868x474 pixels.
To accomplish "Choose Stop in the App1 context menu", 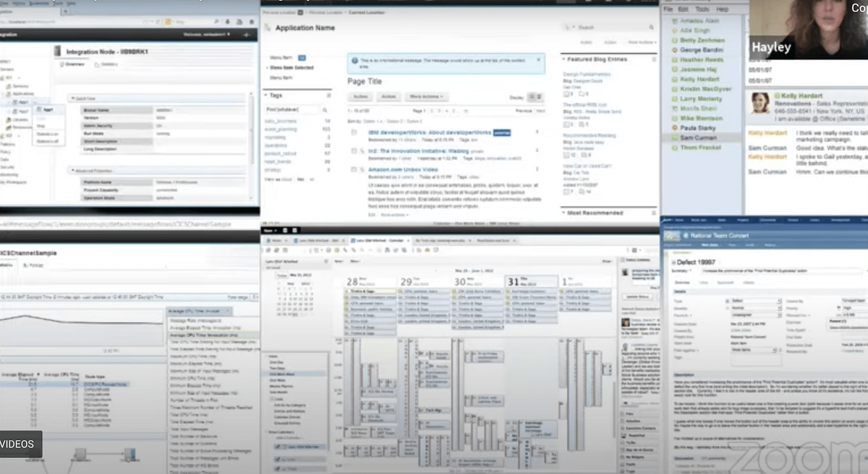I will (x=41, y=126).
